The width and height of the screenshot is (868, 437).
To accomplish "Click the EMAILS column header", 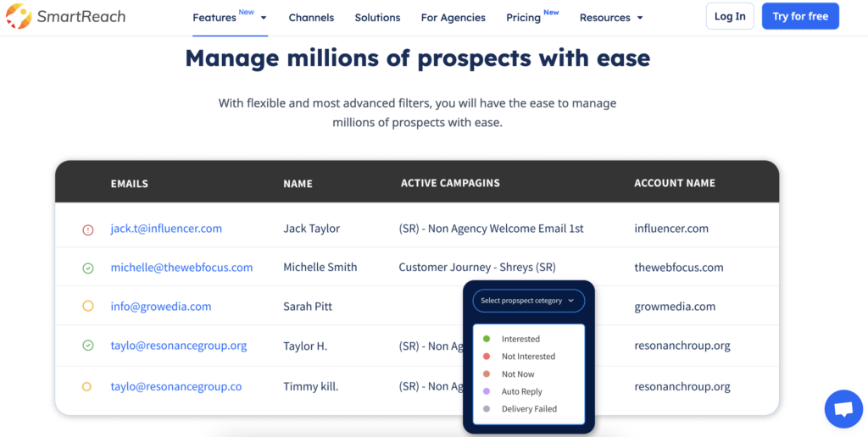I will [130, 184].
